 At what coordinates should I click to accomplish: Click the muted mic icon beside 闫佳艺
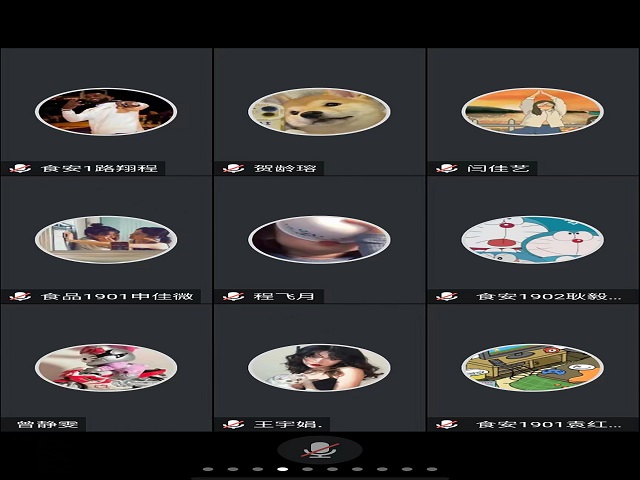[447, 168]
